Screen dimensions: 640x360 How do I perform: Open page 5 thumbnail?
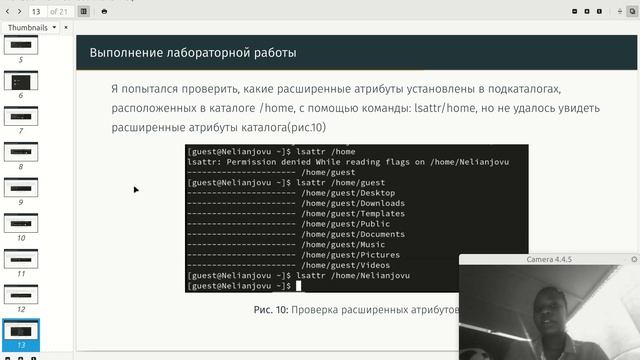[x=21, y=45]
